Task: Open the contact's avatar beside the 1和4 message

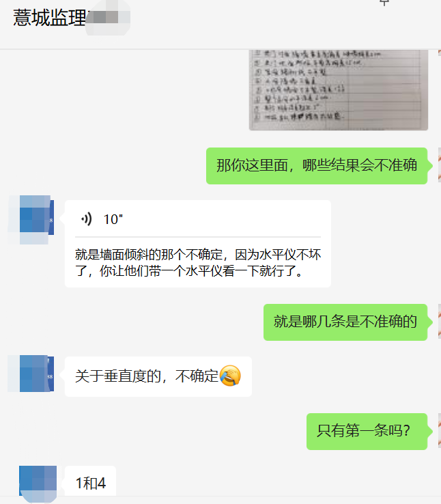Action: (38, 484)
